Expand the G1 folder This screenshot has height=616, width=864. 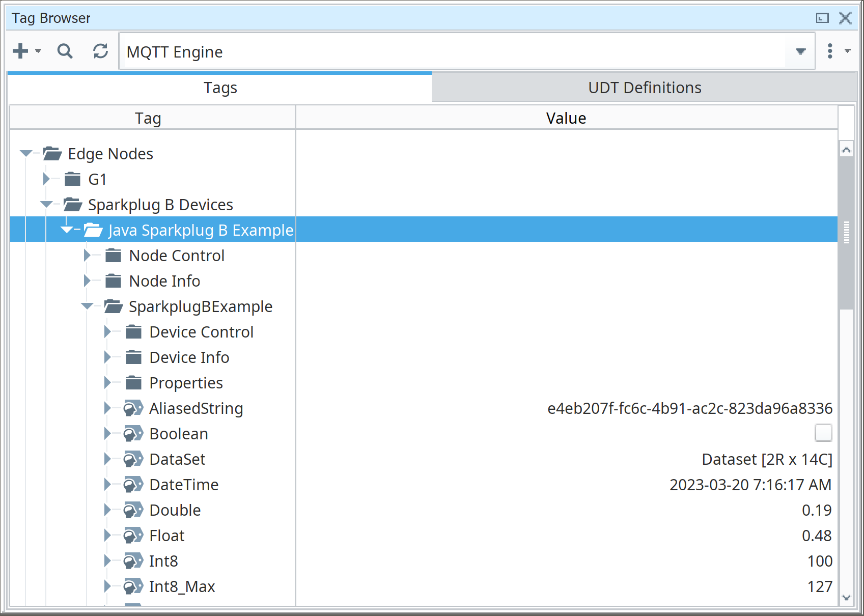point(46,179)
